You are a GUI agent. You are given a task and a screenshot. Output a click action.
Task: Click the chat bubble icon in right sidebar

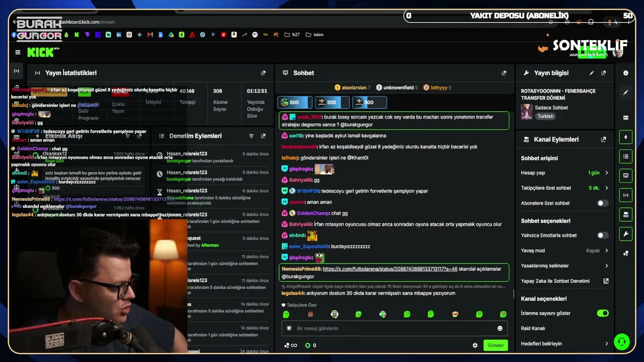(x=626, y=175)
